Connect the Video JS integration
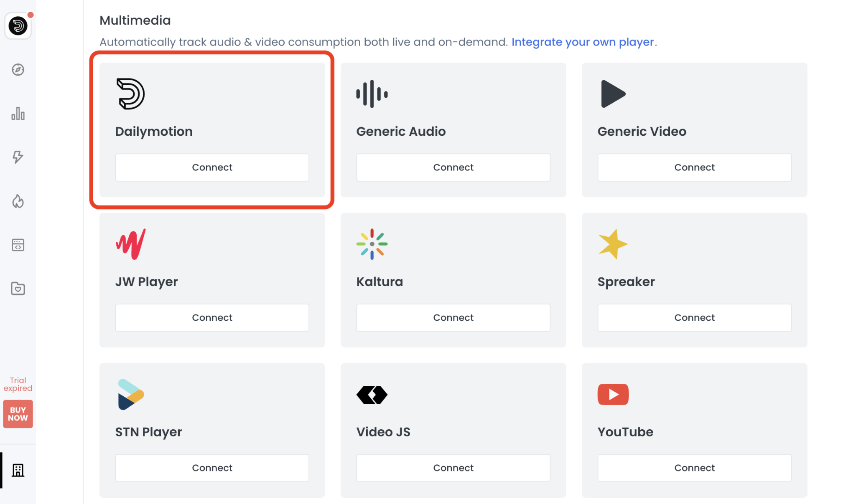 click(x=453, y=468)
